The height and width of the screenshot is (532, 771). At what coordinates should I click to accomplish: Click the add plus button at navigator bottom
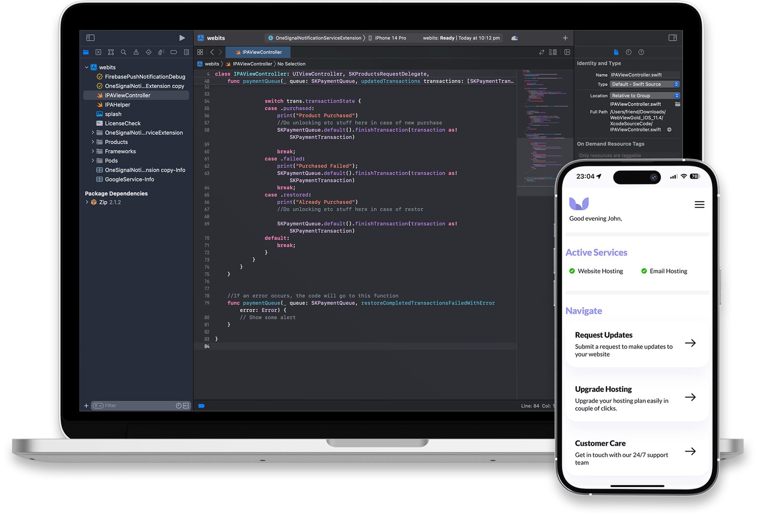point(86,406)
